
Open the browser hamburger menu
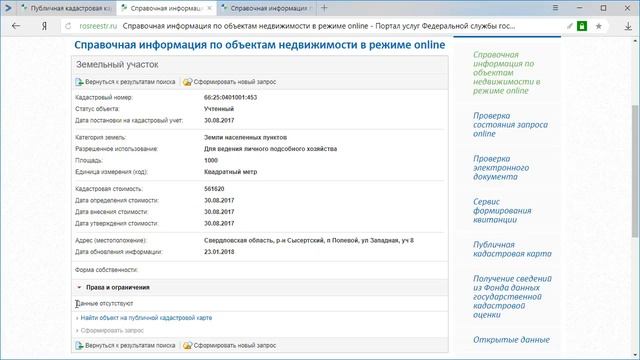click(555, 8)
